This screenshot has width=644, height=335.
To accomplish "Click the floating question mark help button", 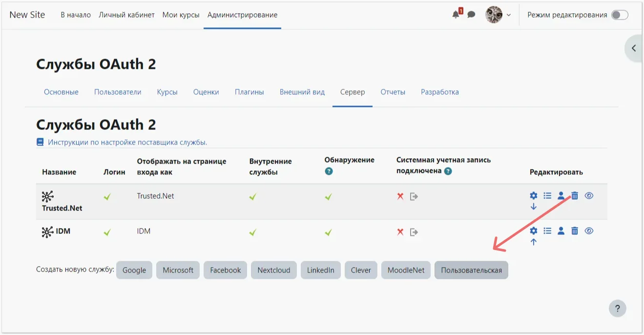I will [617, 308].
